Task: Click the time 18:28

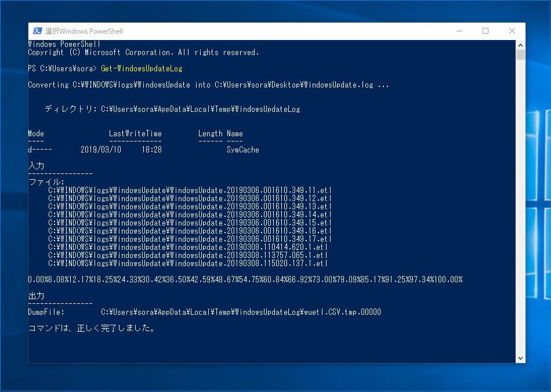Action: 152,150
